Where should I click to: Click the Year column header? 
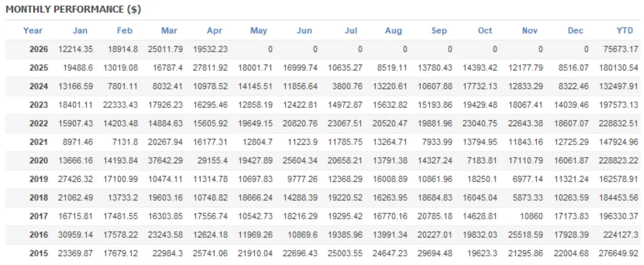point(33,30)
